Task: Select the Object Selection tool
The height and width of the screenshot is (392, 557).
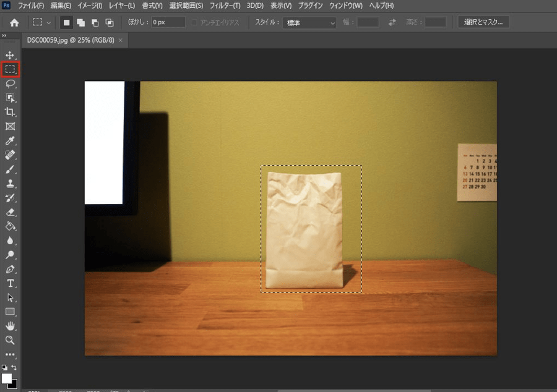Action: tap(10, 98)
